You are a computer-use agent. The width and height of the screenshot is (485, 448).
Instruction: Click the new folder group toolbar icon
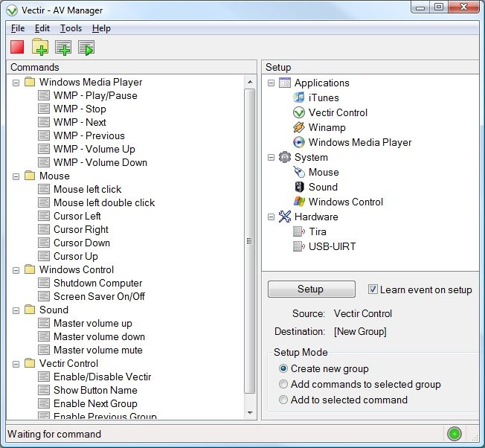tap(40, 48)
